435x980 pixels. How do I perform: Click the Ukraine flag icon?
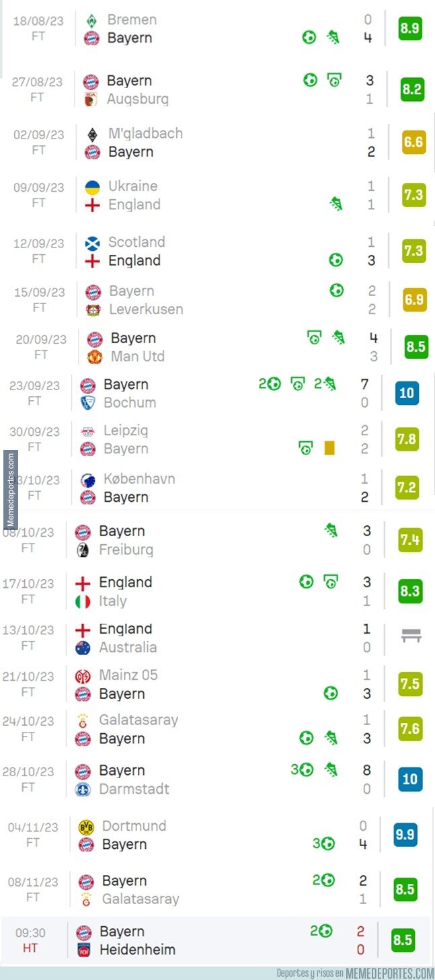pyautogui.click(x=93, y=187)
